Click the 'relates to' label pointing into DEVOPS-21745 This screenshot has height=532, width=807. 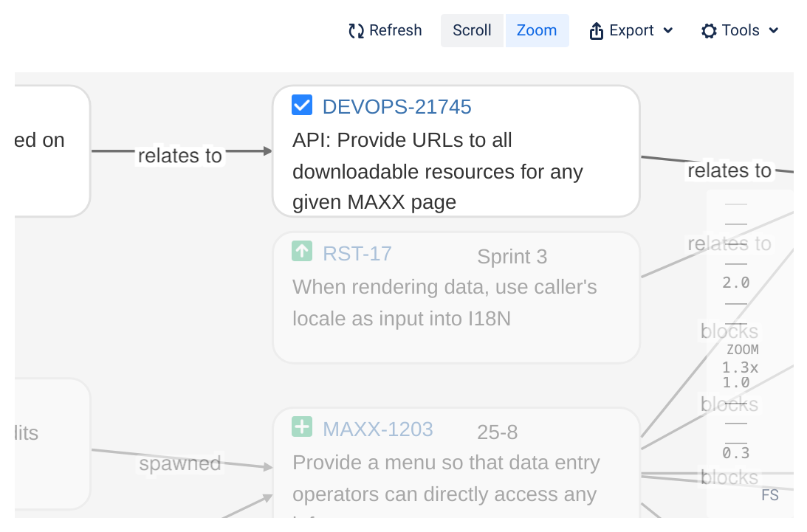coord(179,156)
